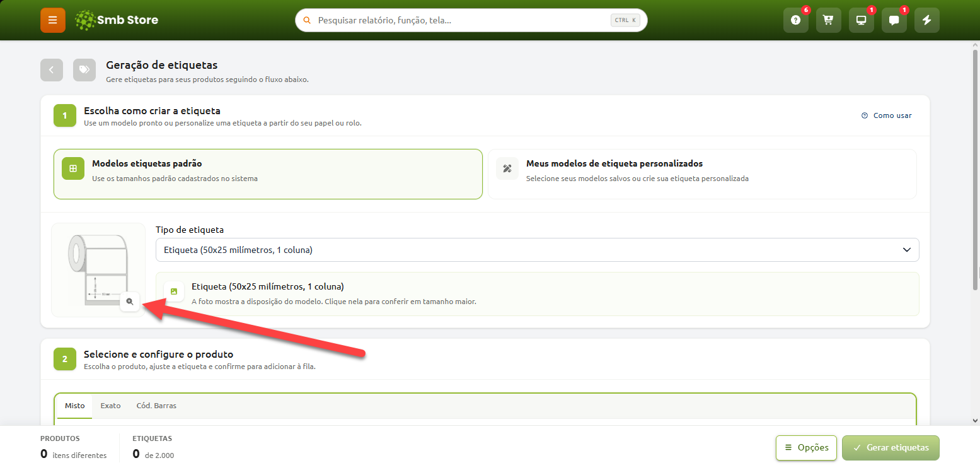Screen dimensions: 980x470
Task: Click the picture icon beside the Etiqueta description
Action: coord(174,291)
